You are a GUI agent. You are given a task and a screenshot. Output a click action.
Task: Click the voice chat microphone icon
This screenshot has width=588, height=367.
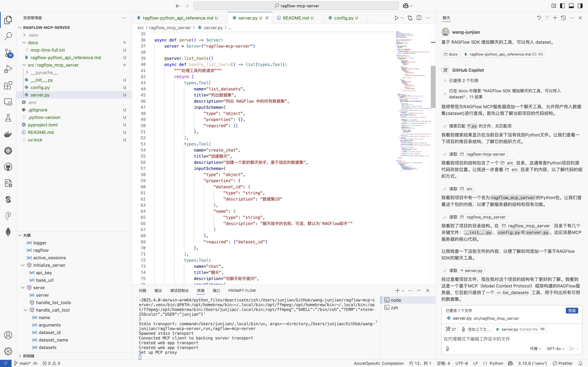point(447,348)
